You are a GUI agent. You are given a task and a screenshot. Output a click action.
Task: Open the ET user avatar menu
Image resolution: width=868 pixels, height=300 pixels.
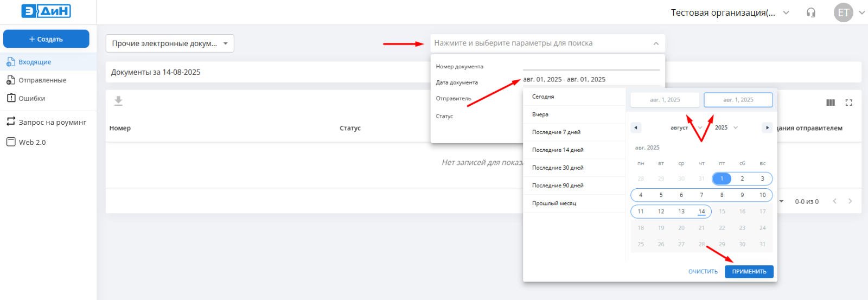click(843, 12)
